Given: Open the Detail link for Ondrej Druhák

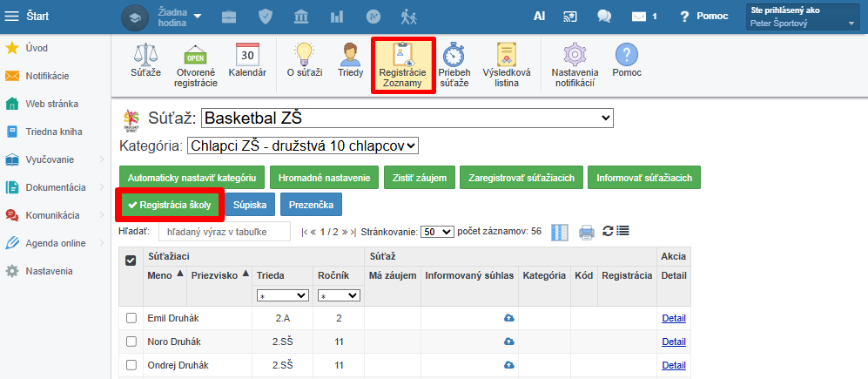Looking at the screenshot, I should (x=674, y=366).
